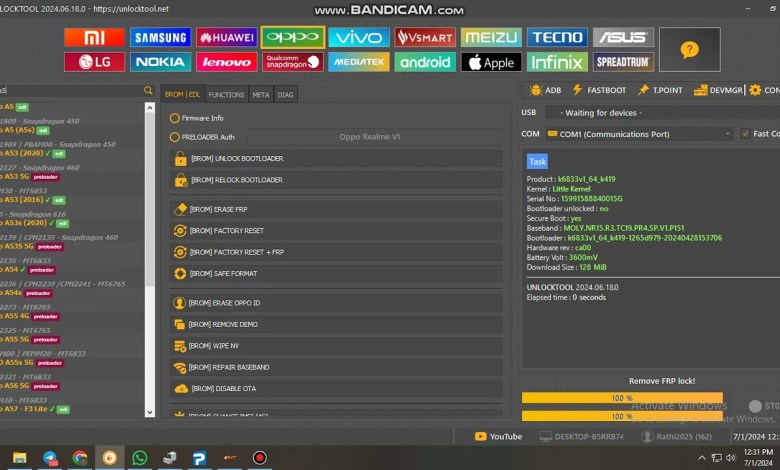Click [BROM] ERASE FRP button

[336, 209]
